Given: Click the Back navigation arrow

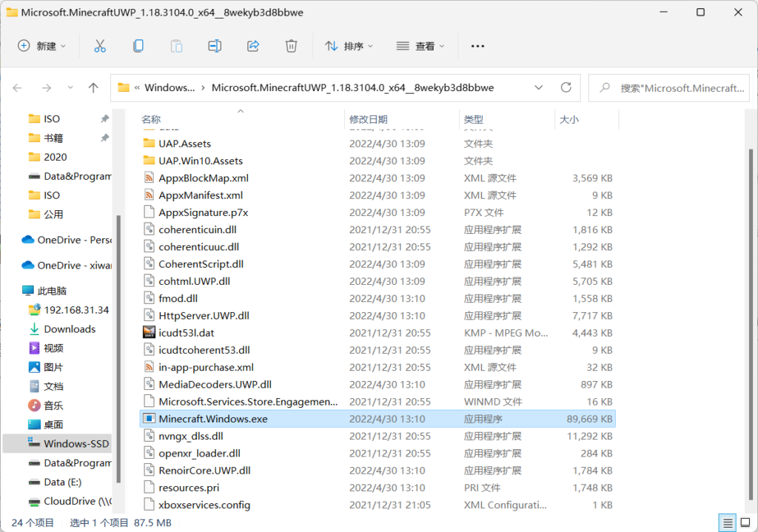Looking at the screenshot, I should pyautogui.click(x=18, y=87).
